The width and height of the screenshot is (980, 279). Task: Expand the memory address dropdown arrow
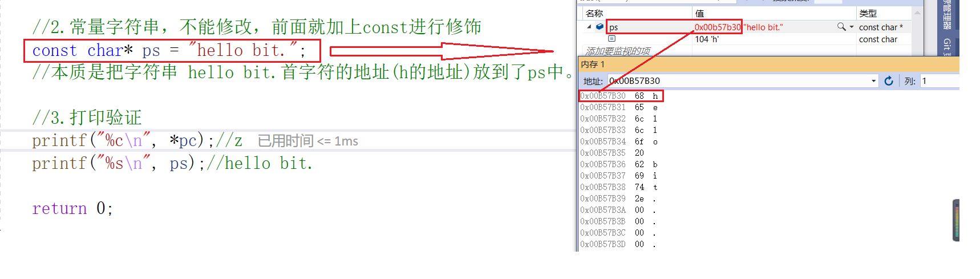[x=873, y=81]
